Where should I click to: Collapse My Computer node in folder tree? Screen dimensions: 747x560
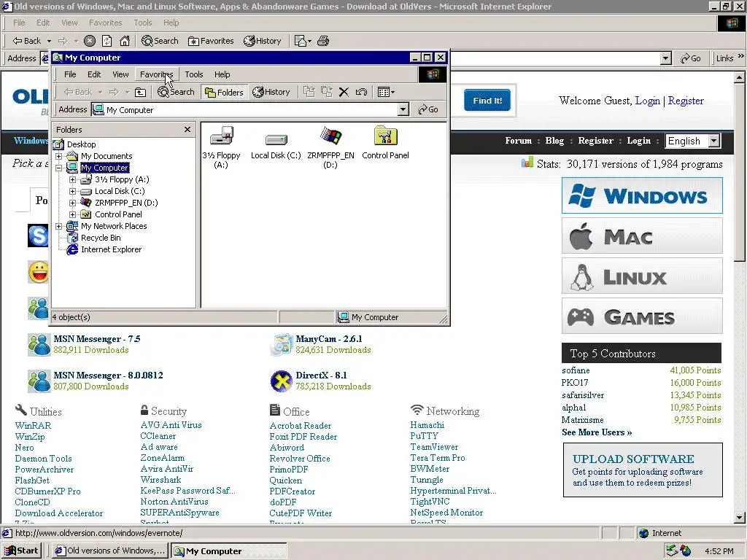[58, 168]
